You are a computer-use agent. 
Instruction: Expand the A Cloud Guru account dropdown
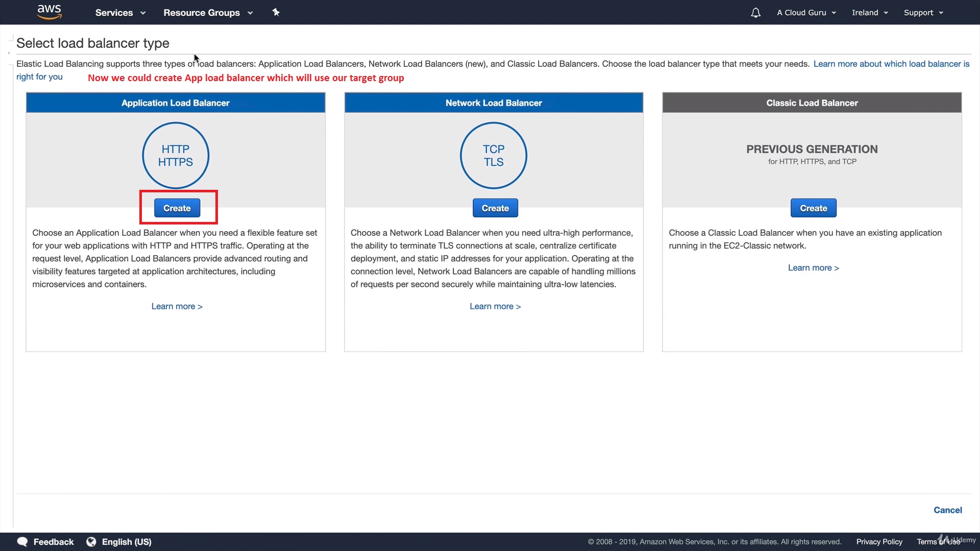pos(805,12)
